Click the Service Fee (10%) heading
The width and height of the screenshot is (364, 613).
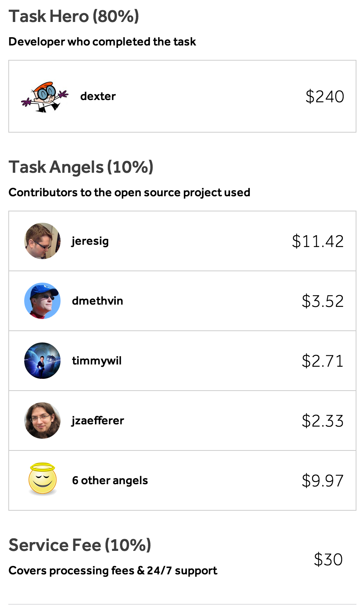80,545
